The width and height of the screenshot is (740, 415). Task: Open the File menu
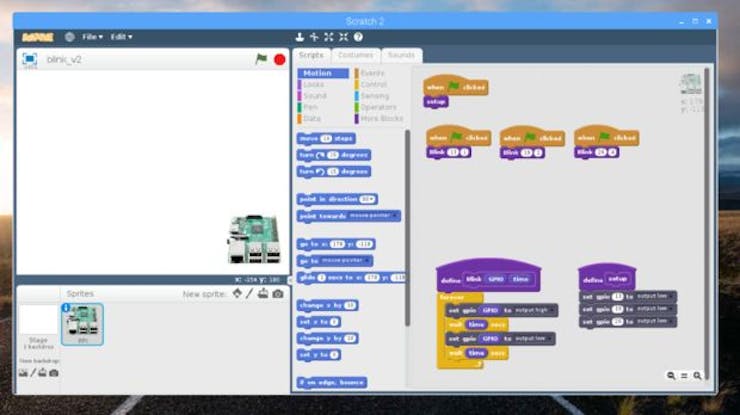pyautogui.click(x=92, y=37)
